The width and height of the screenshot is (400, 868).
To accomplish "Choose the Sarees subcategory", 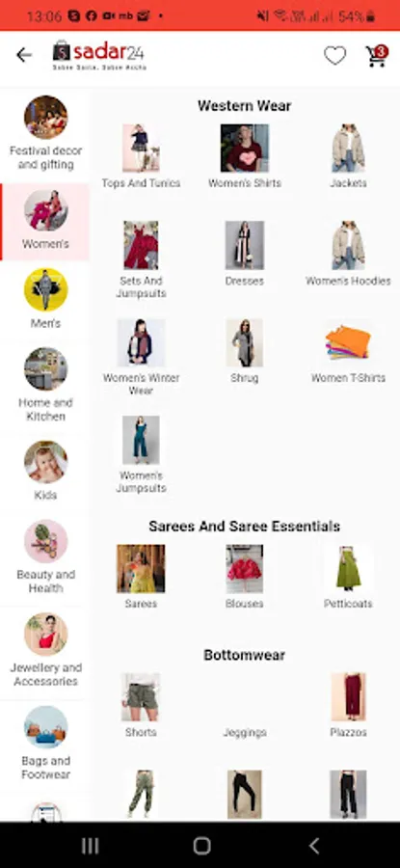I will coord(141,577).
